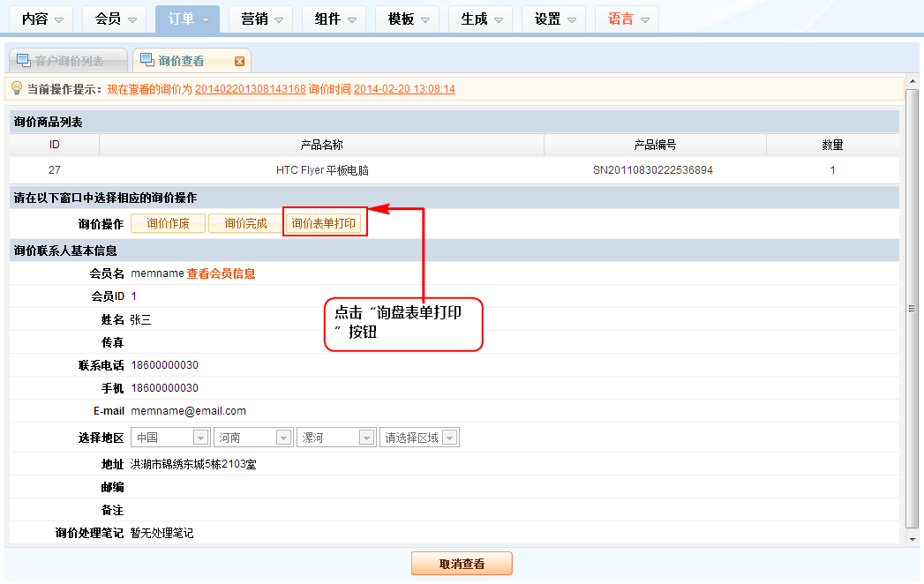The width and height of the screenshot is (924, 584).
Task: Click the 询价表单打印 button
Action: coord(324,224)
